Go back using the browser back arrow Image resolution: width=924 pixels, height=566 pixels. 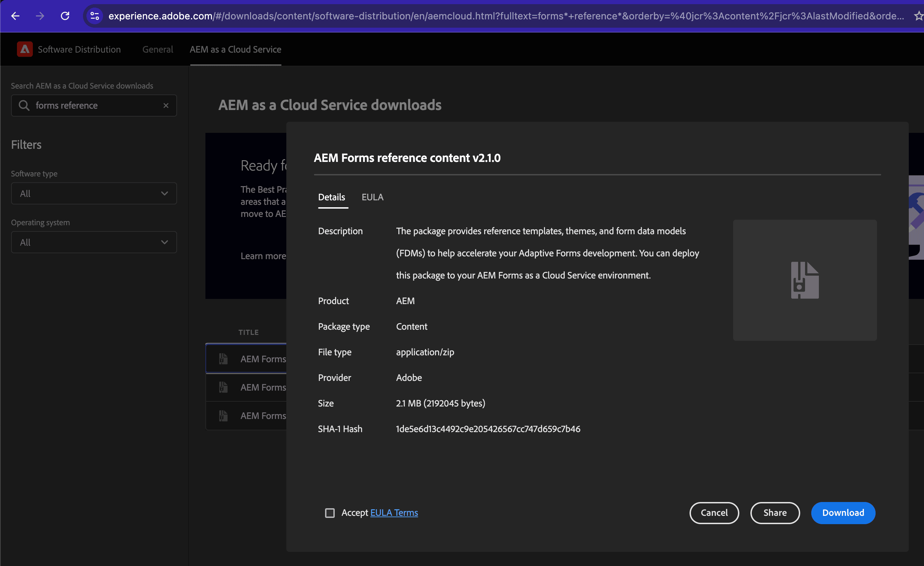[x=15, y=16]
